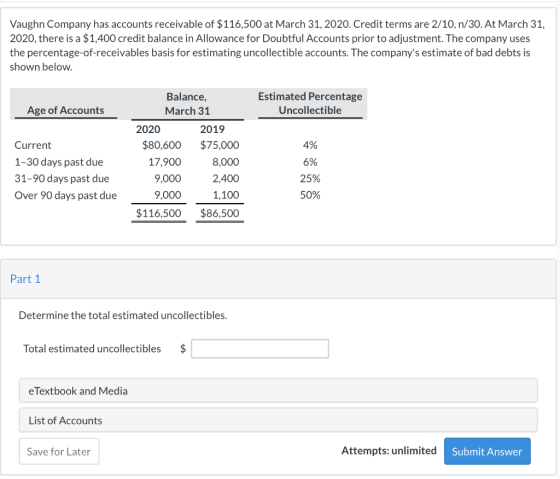Click the Estimated Percentage Uncollectible header
Image resolution: width=560 pixels, height=479 pixels.
click(x=310, y=103)
